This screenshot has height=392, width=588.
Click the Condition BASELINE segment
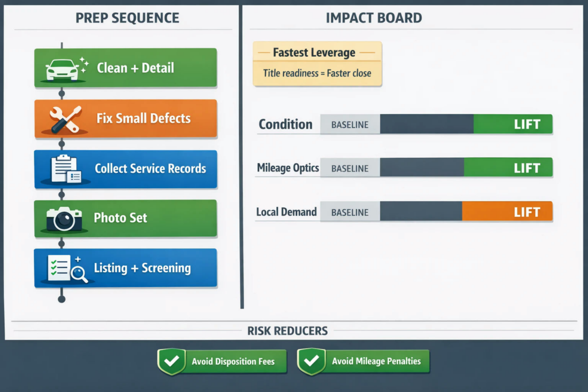click(x=350, y=124)
